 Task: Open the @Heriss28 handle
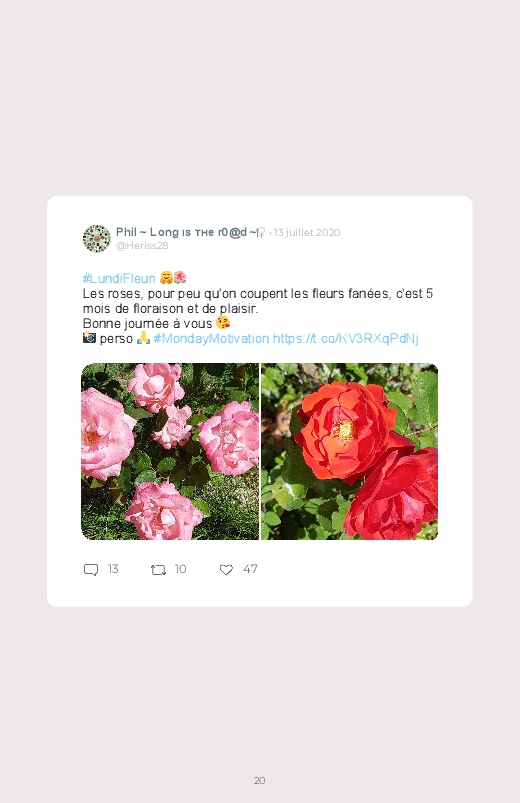(x=142, y=246)
